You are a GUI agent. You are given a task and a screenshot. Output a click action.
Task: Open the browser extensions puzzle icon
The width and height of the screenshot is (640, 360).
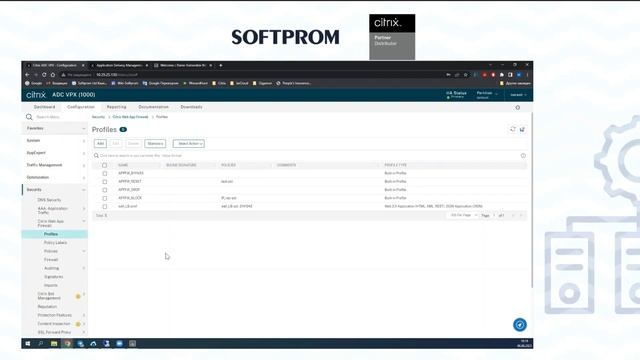[x=502, y=75]
